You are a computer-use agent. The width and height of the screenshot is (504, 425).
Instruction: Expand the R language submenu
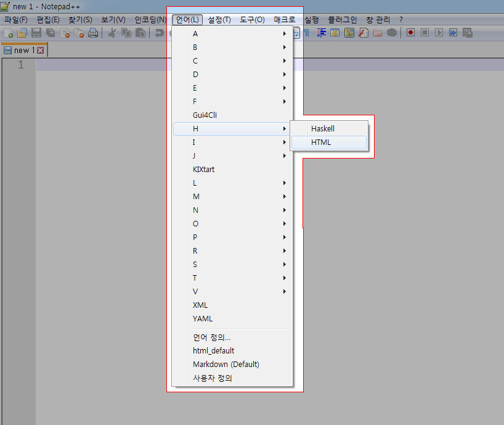232,251
